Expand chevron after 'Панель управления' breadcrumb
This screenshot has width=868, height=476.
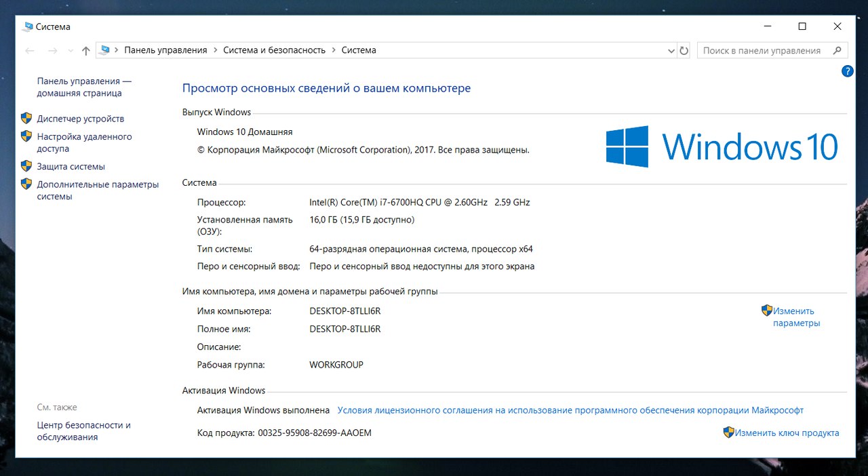pyautogui.click(x=215, y=50)
